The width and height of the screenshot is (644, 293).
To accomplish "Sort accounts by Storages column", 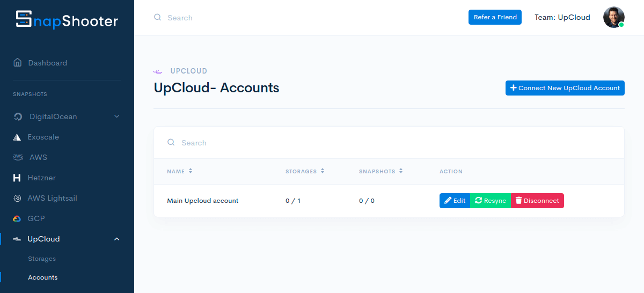I will pos(323,171).
